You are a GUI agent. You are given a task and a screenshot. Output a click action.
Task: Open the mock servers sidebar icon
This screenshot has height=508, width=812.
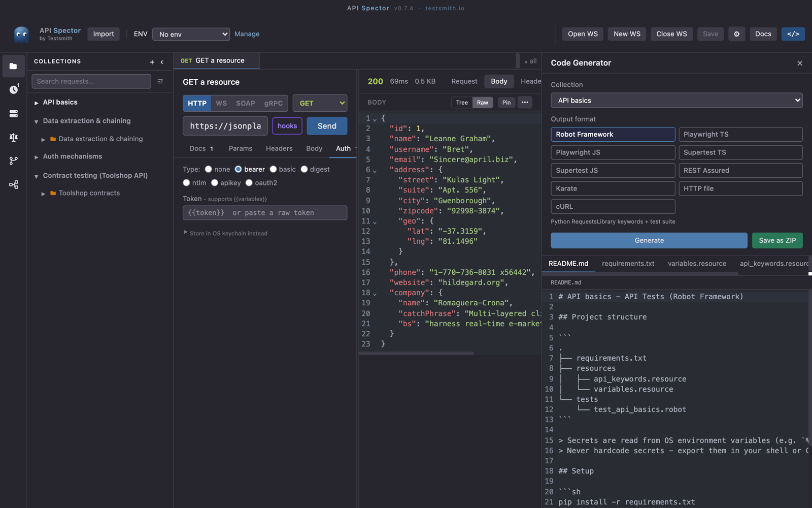pyautogui.click(x=13, y=113)
